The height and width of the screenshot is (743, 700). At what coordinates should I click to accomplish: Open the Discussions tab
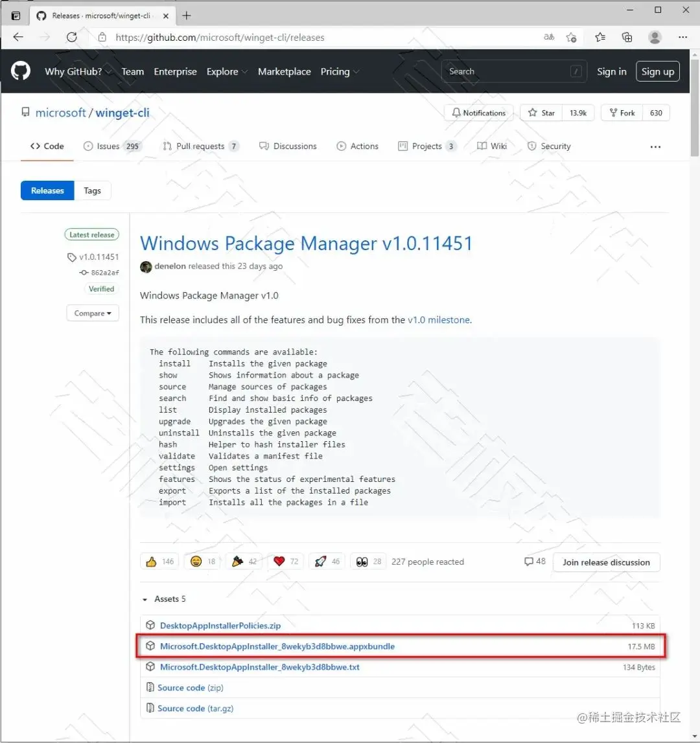288,146
